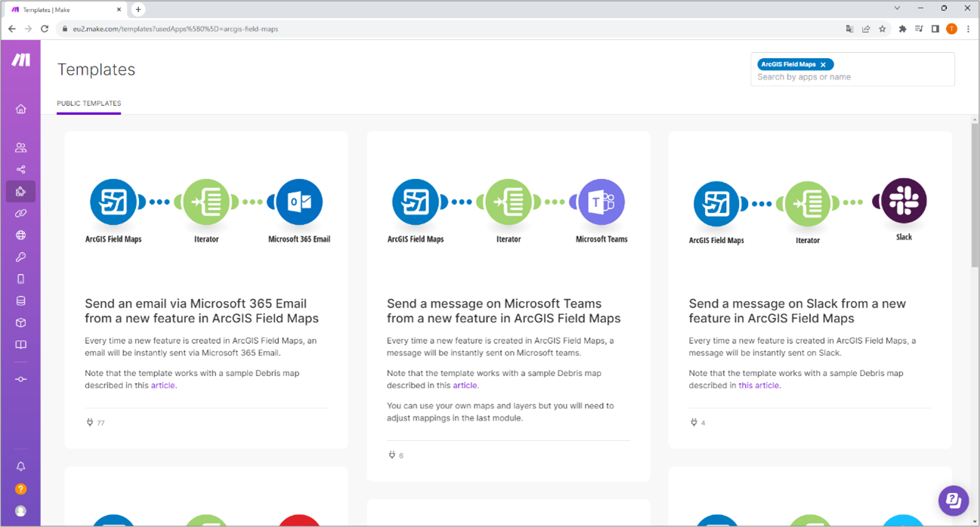Click the usage count 4 on the Slack card

coord(703,423)
